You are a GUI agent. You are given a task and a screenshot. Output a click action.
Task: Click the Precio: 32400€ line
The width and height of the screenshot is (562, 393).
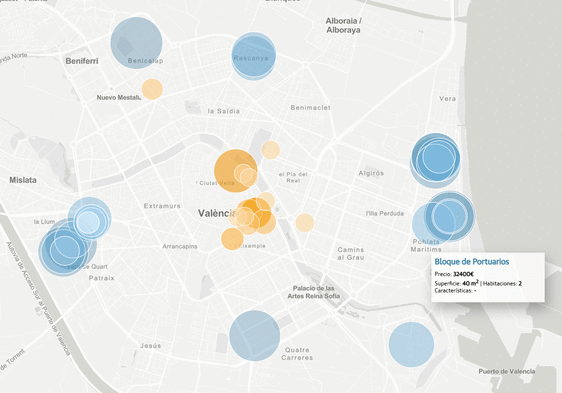click(454, 274)
